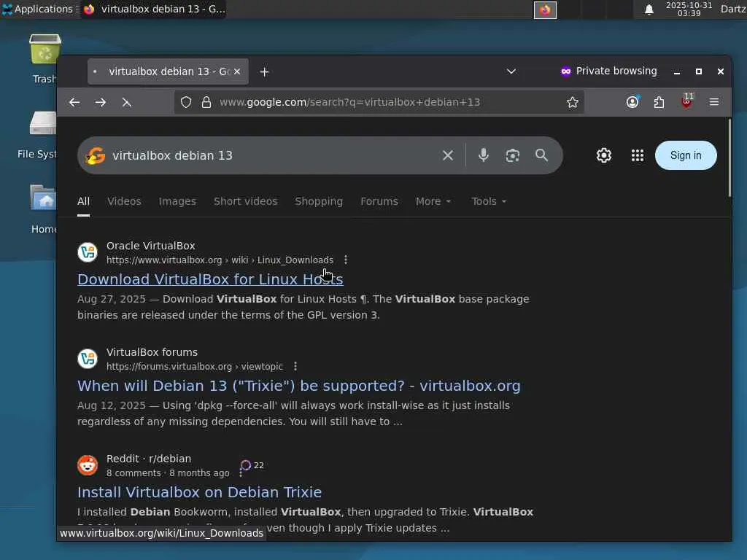Screen dimensions: 747x560
Task: Open Google quick settings gear
Action: (x=604, y=155)
